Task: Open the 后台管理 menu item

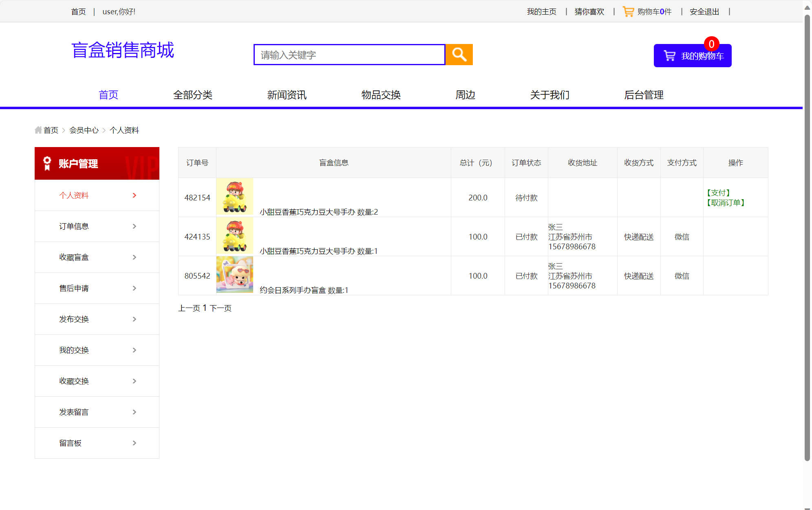Action: click(644, 95)
